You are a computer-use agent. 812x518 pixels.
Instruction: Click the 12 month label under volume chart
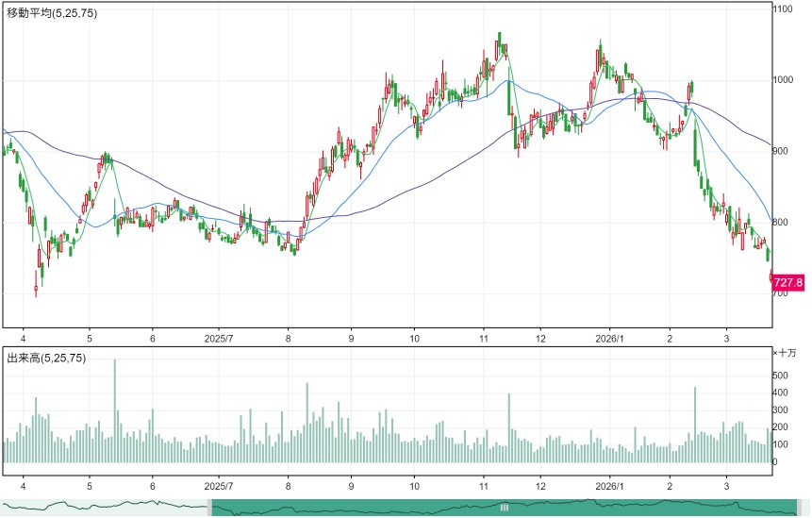click(540, 487)
